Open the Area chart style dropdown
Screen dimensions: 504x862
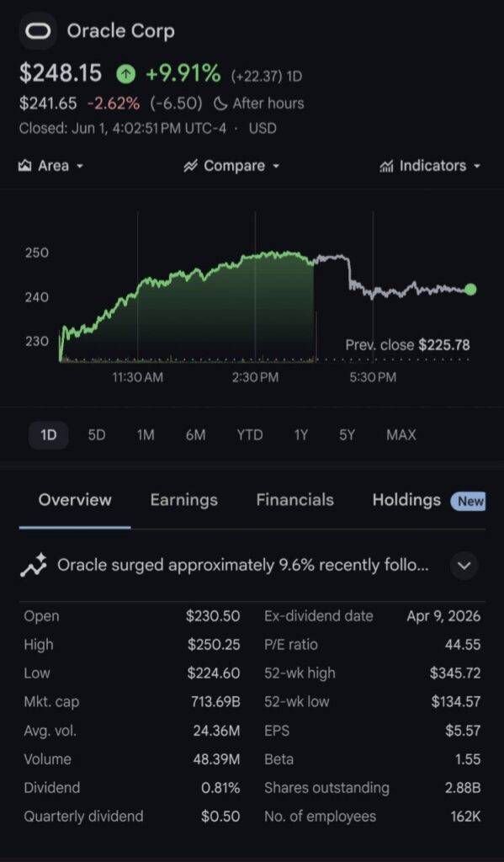pyautogui.click(x=51, y=166)
